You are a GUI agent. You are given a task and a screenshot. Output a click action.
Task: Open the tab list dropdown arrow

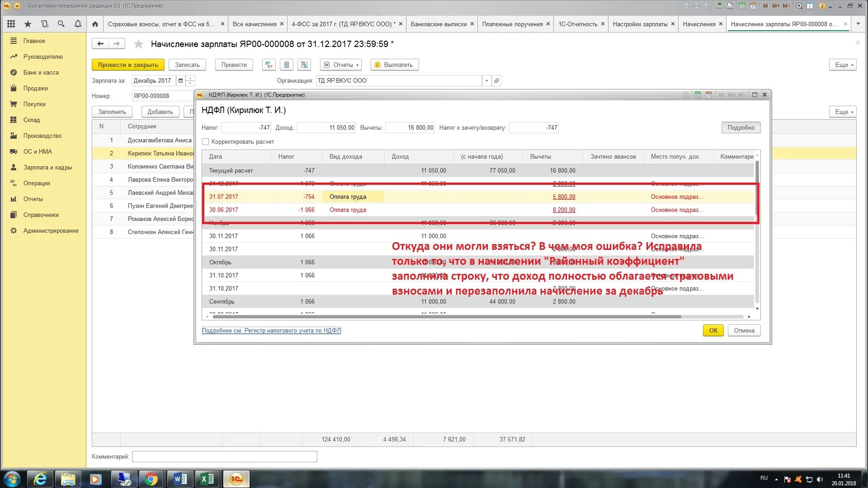coord(858,24)
